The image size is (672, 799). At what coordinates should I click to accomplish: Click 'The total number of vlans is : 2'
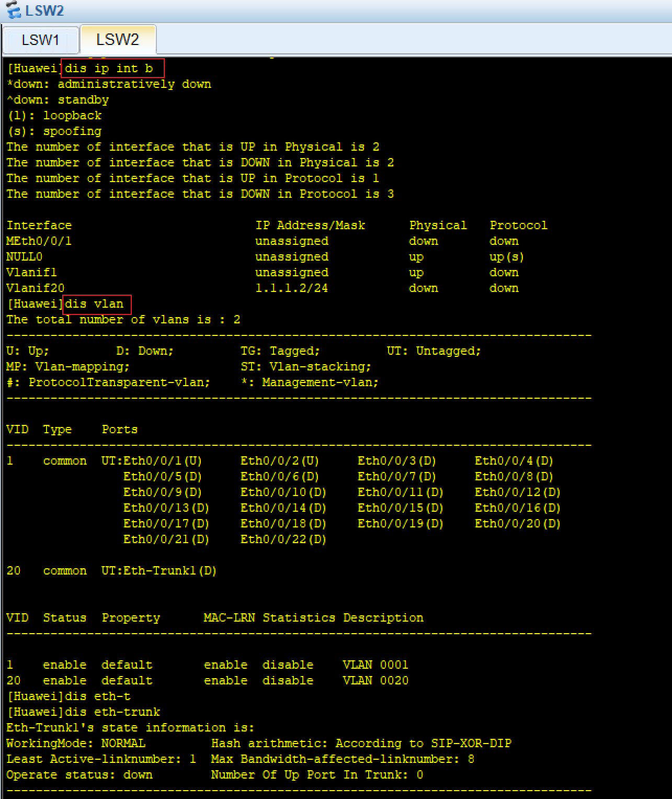click(123, 320)
